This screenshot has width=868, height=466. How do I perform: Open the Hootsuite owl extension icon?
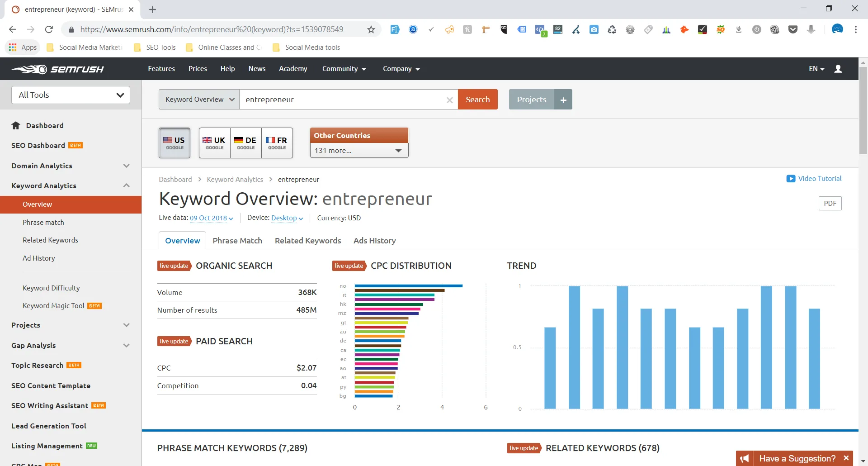(504, 29)
